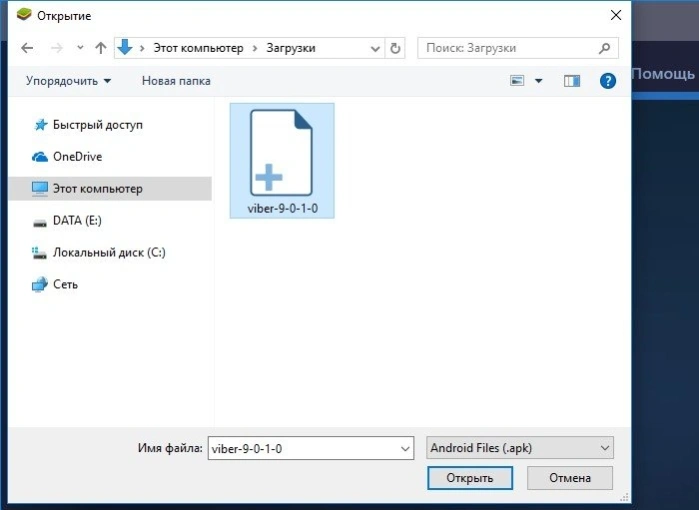Toggle the preview pane
This screenshot has height=510, width=699.
pyautogui.click(x=572, y=81)
